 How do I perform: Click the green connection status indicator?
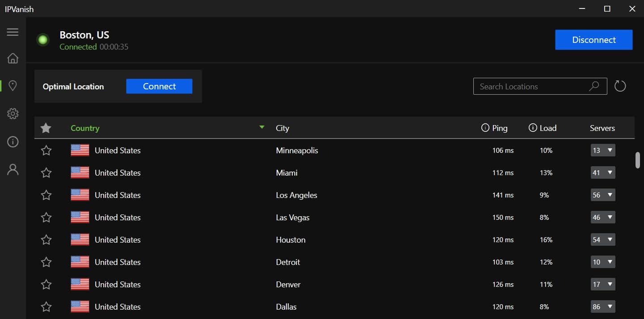[43, 40]
